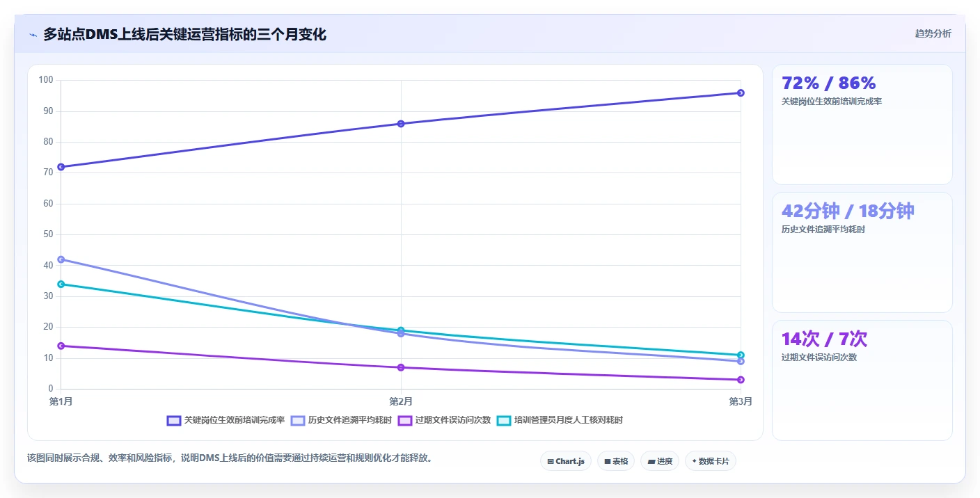980x498 pixels.
Task: Click the 数据卡片 tag
Action: tap(711, 461)
